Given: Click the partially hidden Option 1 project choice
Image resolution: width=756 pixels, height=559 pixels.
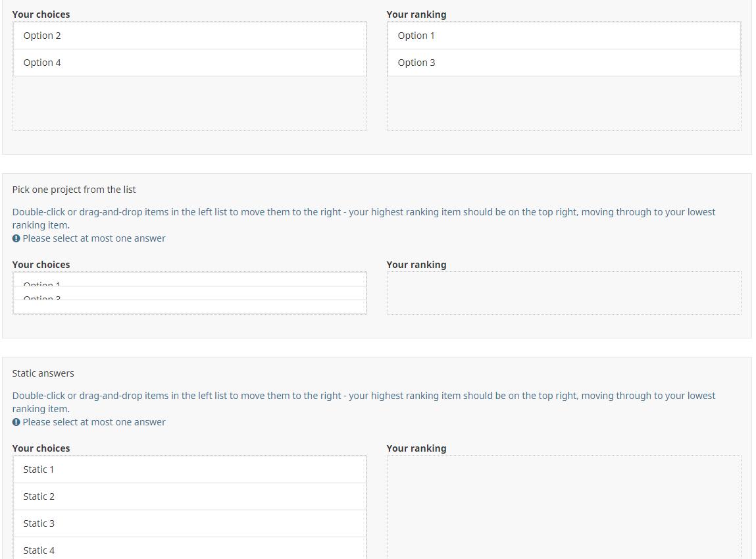Looking at the screenshot, I should click(189, 280).
